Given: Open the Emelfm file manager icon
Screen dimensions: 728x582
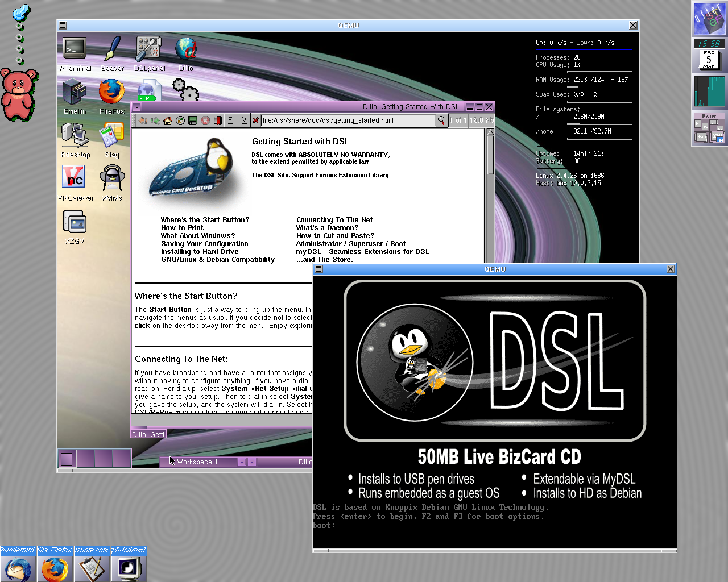Looking at the screenshot, I should [x=75, y=92].
